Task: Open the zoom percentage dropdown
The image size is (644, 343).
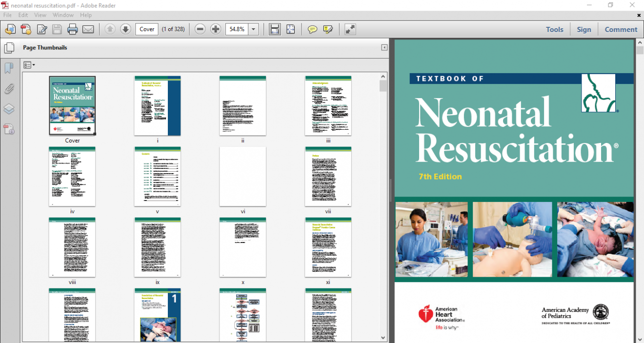Action: coord(253,29)
